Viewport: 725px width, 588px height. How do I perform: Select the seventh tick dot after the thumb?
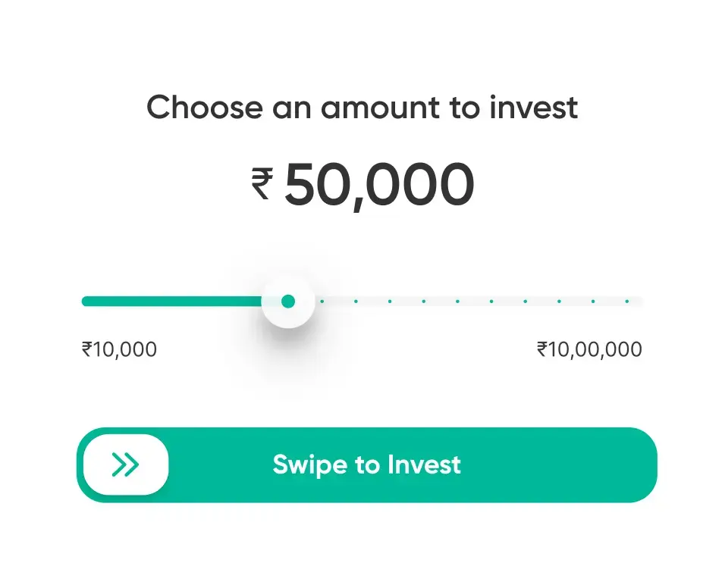[526, 301]
